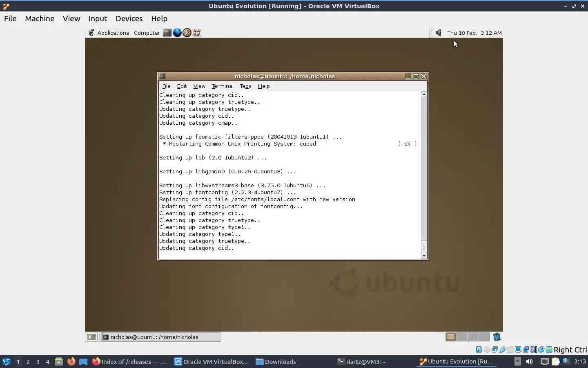
Task: Click the guest volume speaker icon
Action: click(x=439, y=33)
